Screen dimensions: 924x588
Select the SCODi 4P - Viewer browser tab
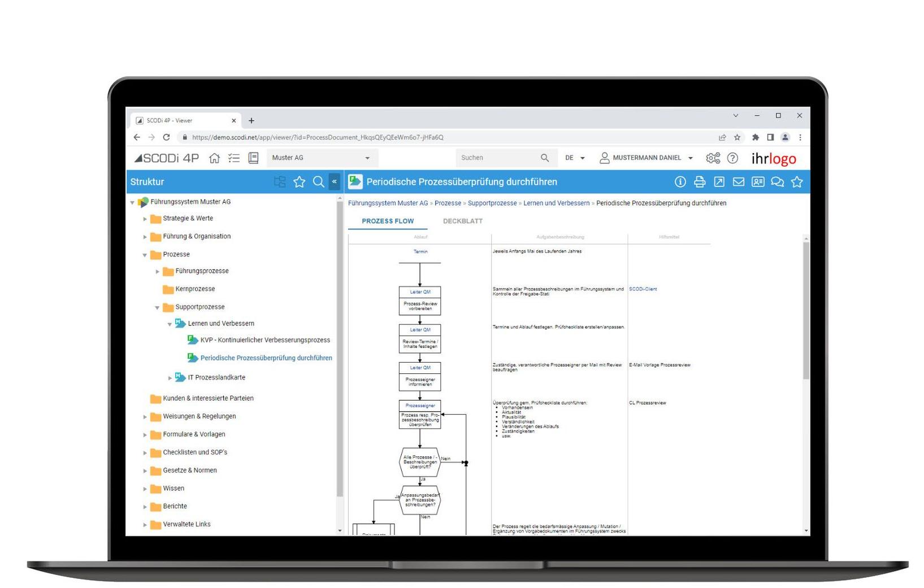click(185, 121)
